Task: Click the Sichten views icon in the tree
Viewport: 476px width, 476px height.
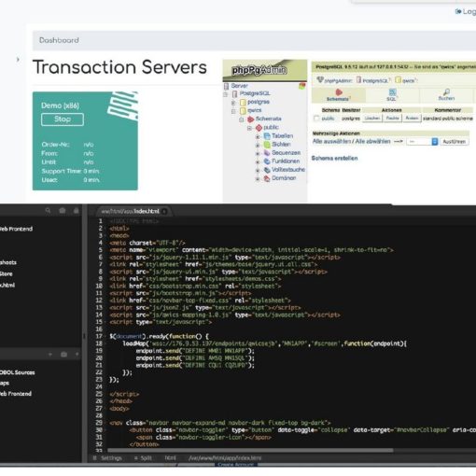Action: (x=267, y=145)
